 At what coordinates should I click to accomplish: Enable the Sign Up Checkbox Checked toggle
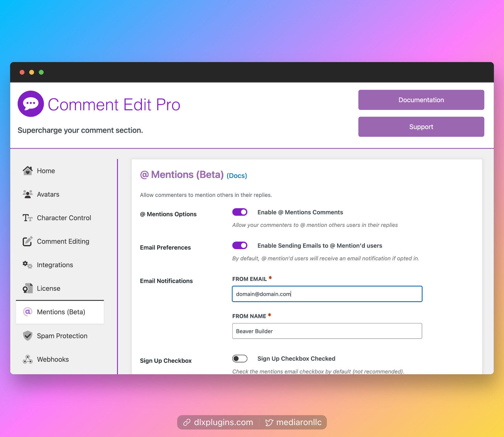tap(240, 359)
